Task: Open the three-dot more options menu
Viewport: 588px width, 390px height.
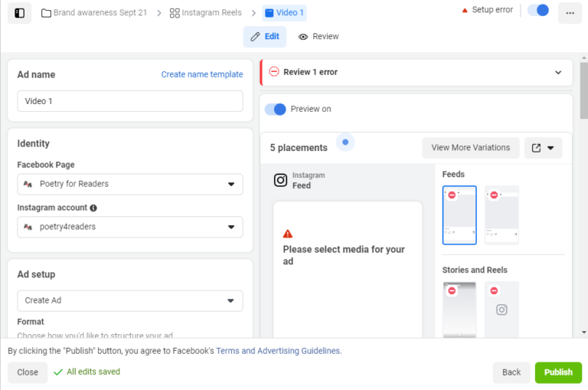Action: [x=570, y=12]
